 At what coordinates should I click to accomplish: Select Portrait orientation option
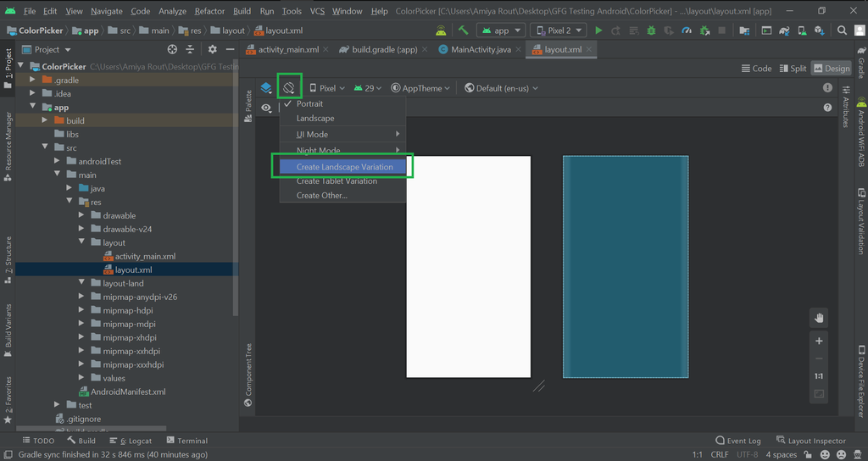tap(309, 103)
